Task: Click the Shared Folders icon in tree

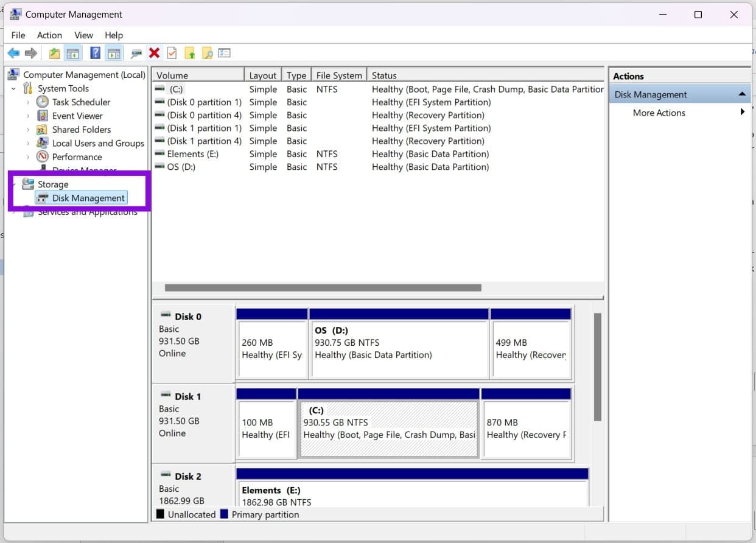Action: [42, 129]
